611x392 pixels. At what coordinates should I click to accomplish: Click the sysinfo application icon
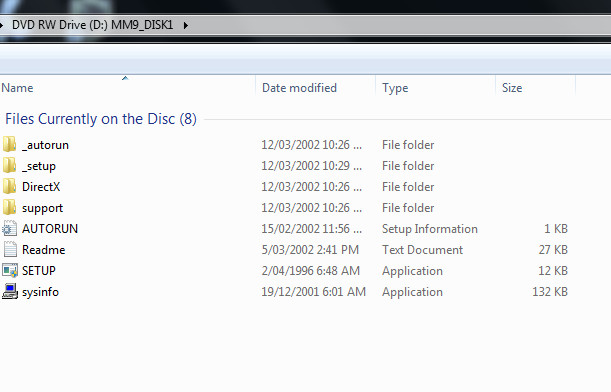(x=10, y=291)
